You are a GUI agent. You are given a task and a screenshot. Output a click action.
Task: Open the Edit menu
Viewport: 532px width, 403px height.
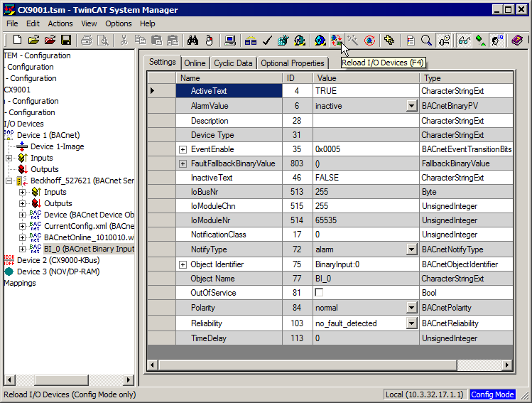33,23
